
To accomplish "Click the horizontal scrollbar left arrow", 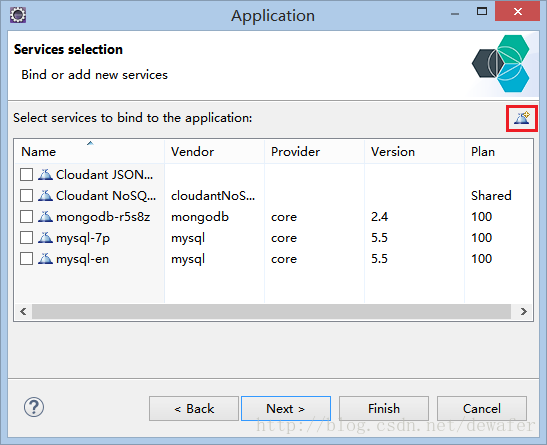I will click(x=23, y=311).
